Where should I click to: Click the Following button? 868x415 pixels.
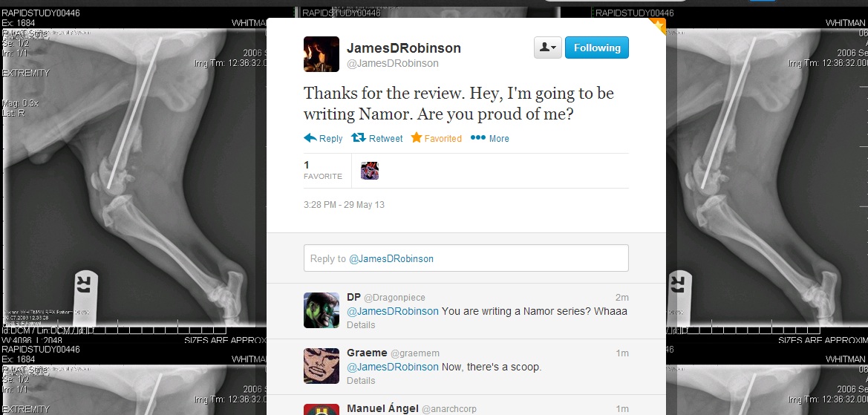[x=597, y=48]
